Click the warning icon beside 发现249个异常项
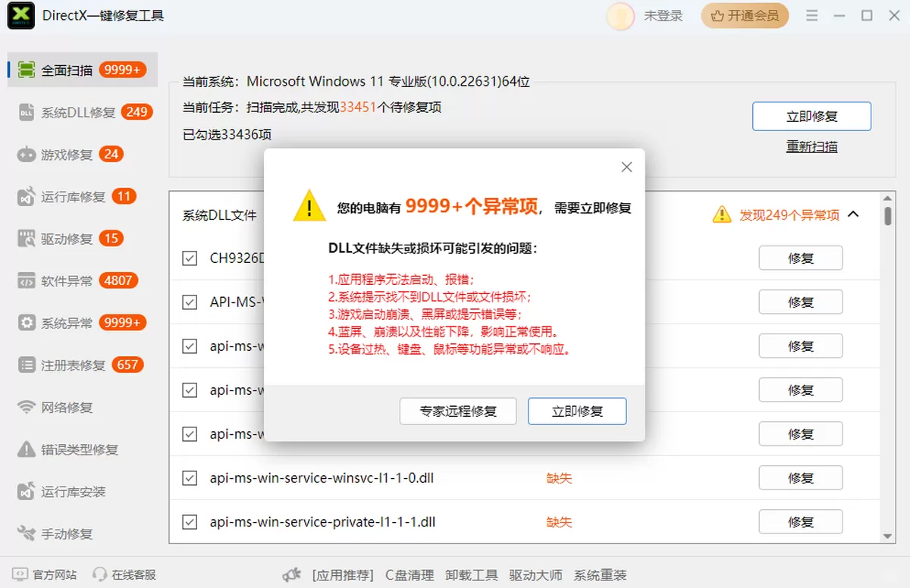Image resolution: width=910 pixels, height=588 pixels. click(x=722, y=214)
